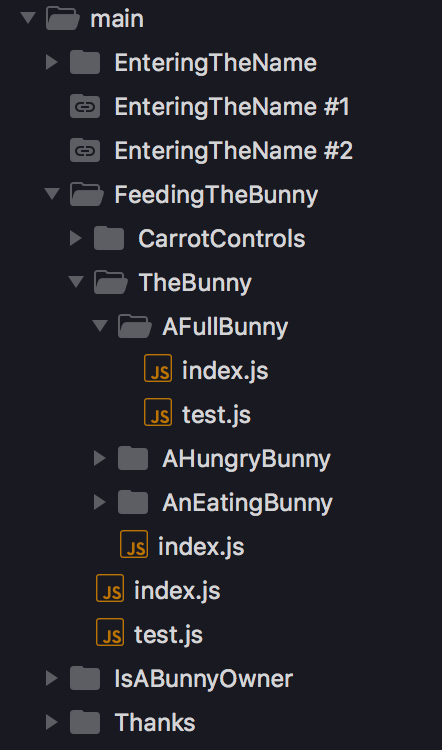Viewport: 442px width, 750px height.
Task: Select the IsABunnyOwner folder label
Action: point(204,678)
